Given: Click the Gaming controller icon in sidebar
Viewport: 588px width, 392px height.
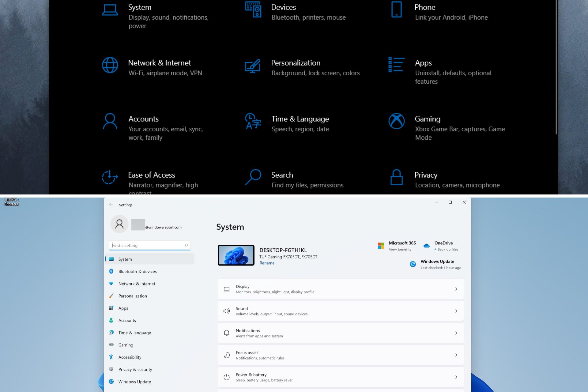Looking at the screenshot, I should click(x=111, y=345).
